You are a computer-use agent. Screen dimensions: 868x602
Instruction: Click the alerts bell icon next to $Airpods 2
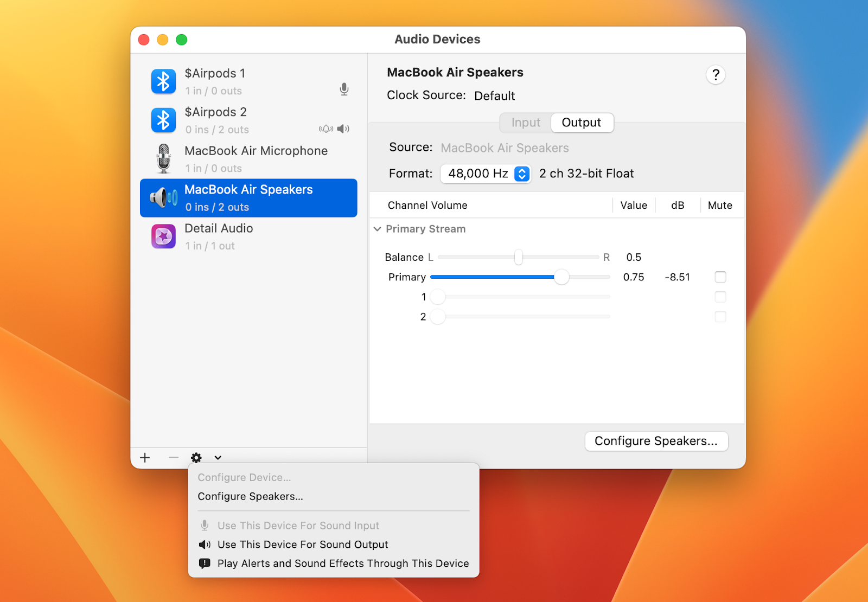click(x=326, y=129)
